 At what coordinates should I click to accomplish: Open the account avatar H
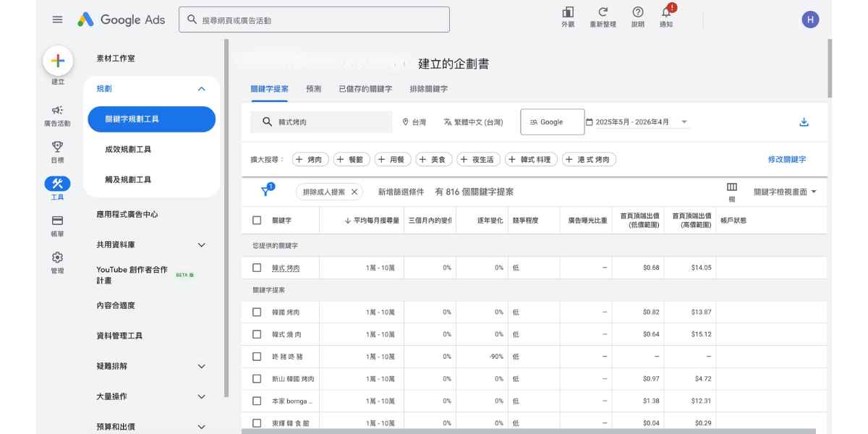[810, 20]
